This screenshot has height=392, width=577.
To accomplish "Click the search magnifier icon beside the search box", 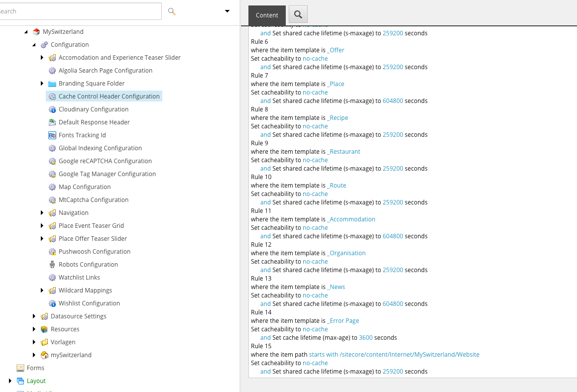I will pyautogui.click(x=172, y=11).
